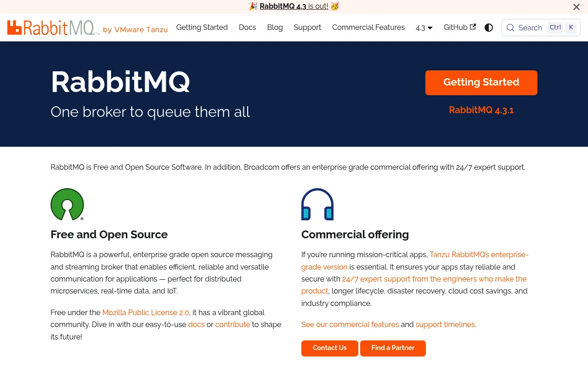This screenshot has height=368, width=588.
Task: Click the large RabbitMQ hero title
Action: [x=120, y=82]
